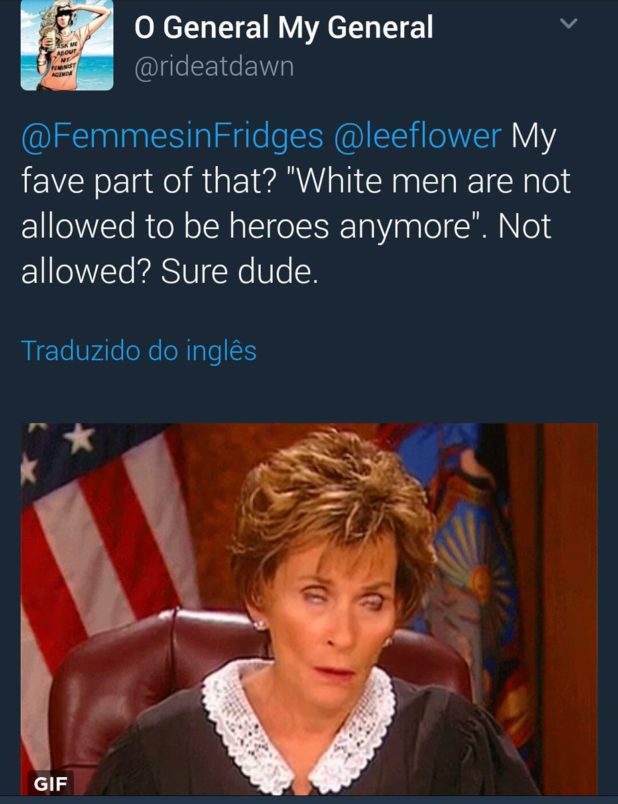Click the 'Traduzido do inglês' translation link
The width and height of the screenshot is (618, 804).
point(139,351)
